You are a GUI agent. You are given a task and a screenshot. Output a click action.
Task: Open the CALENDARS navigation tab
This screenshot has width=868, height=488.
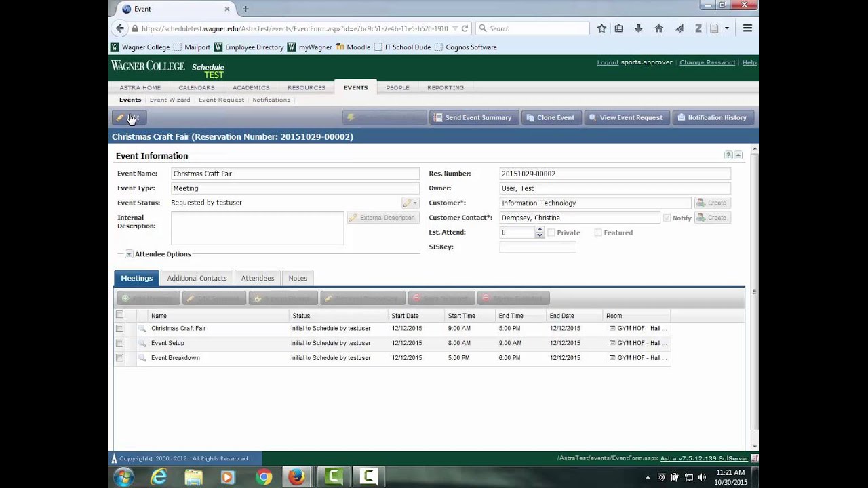[x=196, y=87]
